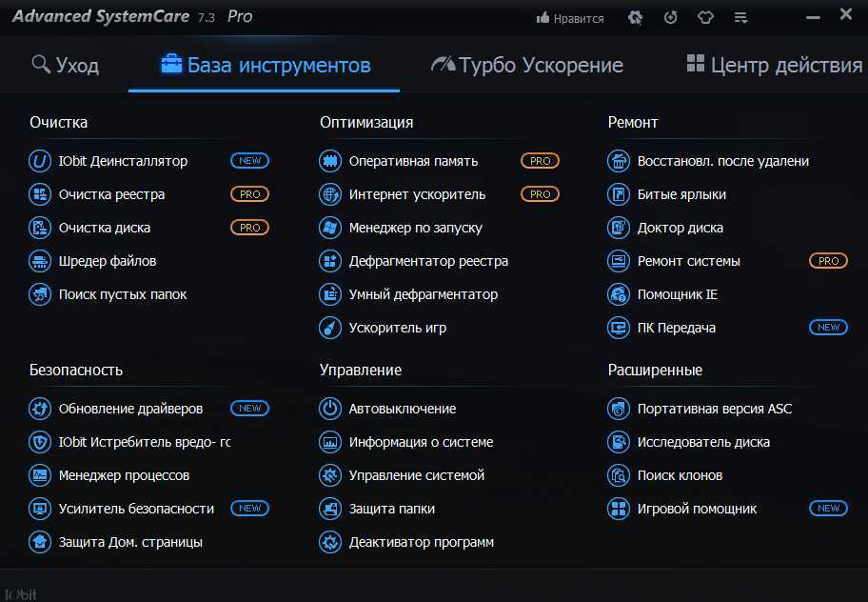The width and height of the screenshot is (868, 602).
Task: Click the Очистка реестра icon
Action: [x=40, y=194]
